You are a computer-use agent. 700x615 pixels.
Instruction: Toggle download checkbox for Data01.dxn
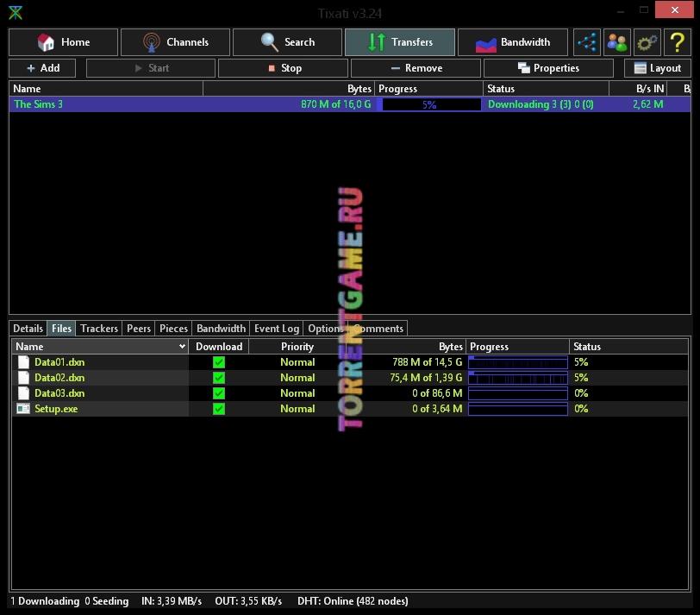219,362
